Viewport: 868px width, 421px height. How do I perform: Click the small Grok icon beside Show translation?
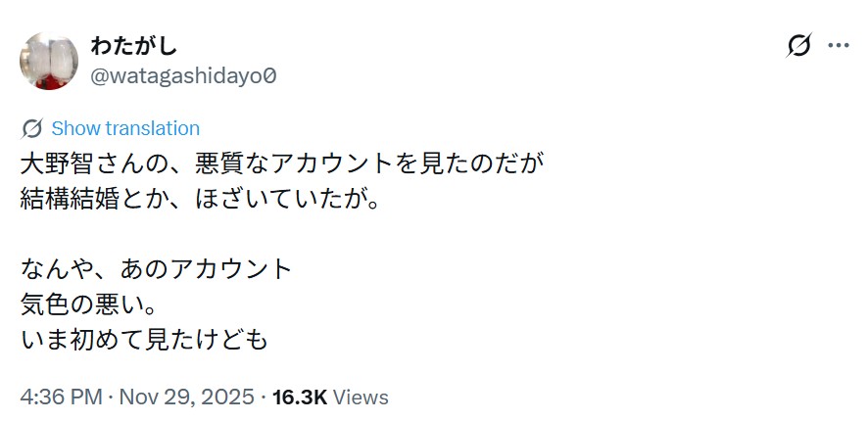tap(31, 128)
